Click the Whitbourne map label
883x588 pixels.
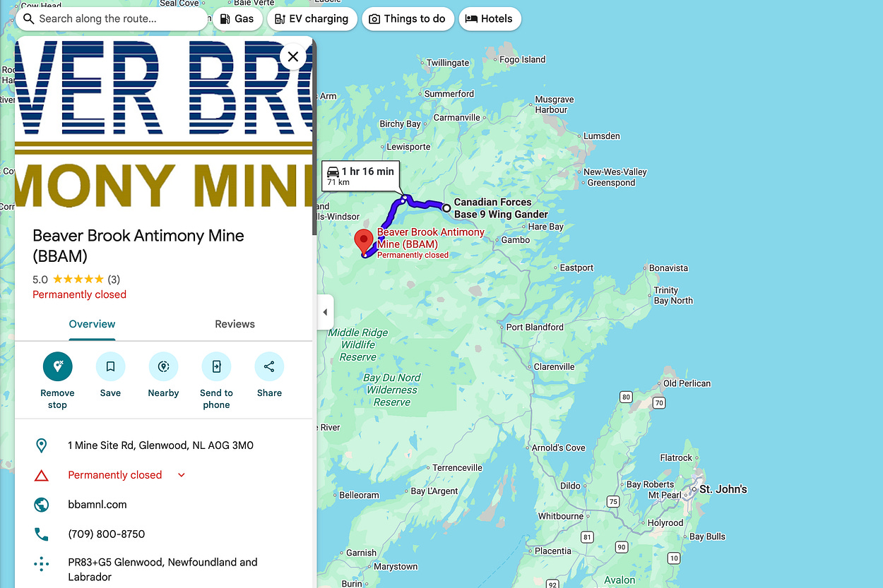(561, 516)
